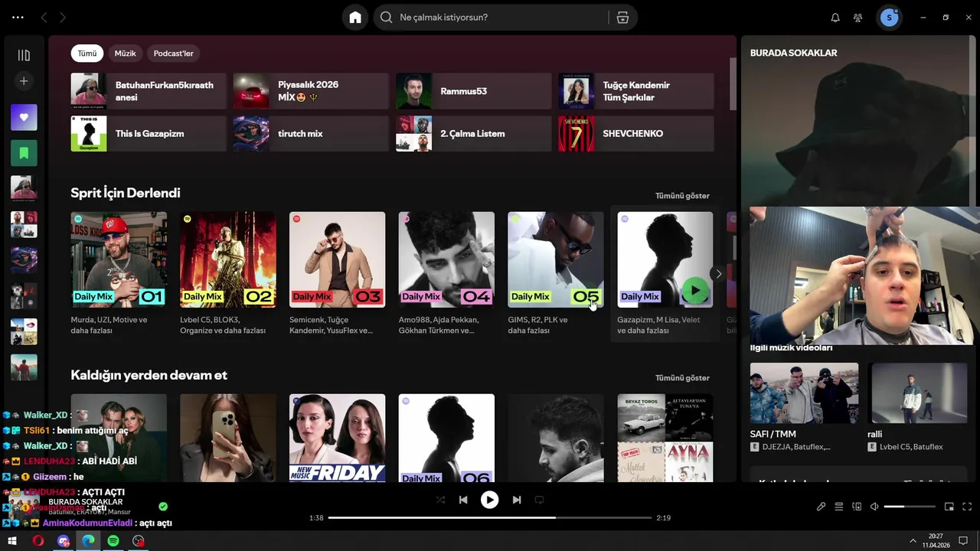Show all of Sprit İçin Derlendi
This screenshot has width=980, height=551.
pyautogui.click(x=682, y=196)
